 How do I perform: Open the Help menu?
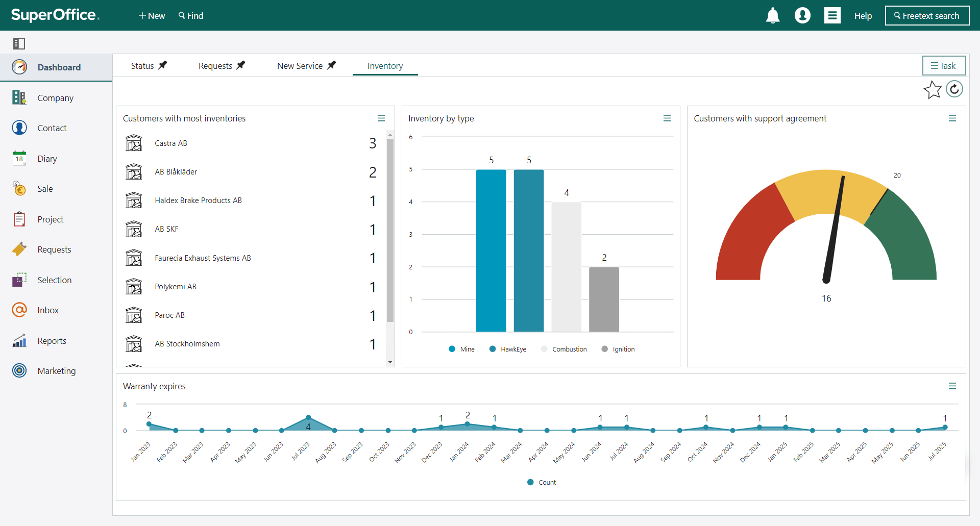click(x=863, y=16)
